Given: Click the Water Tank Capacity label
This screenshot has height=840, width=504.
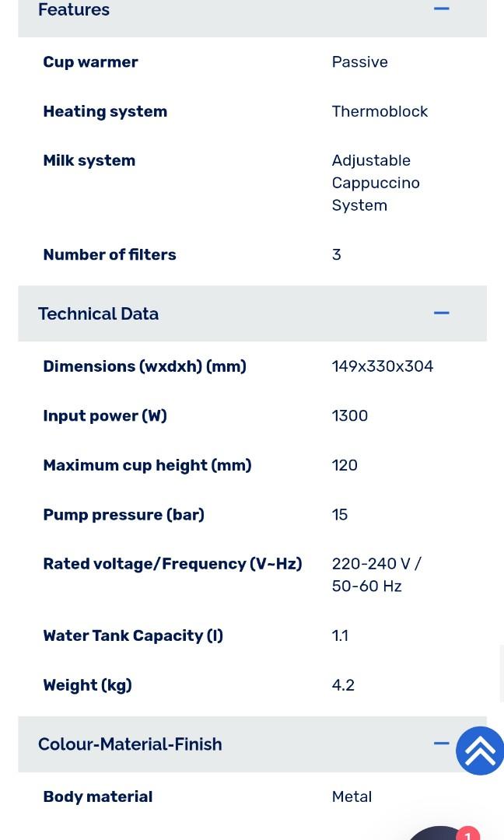Looking at the screenshot, I should click(x=133, y=635).
